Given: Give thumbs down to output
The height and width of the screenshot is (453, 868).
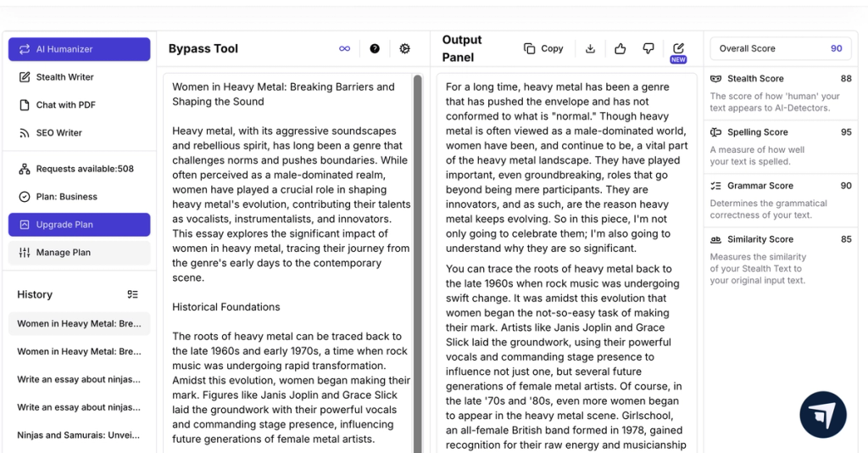Looking at the screenshot, I should [x=648, y=48].
